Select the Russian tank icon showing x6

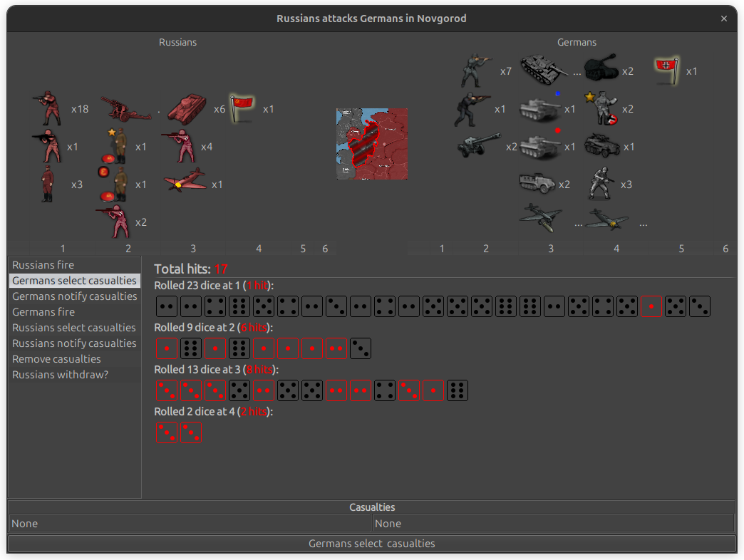click(x=185, y=108)
